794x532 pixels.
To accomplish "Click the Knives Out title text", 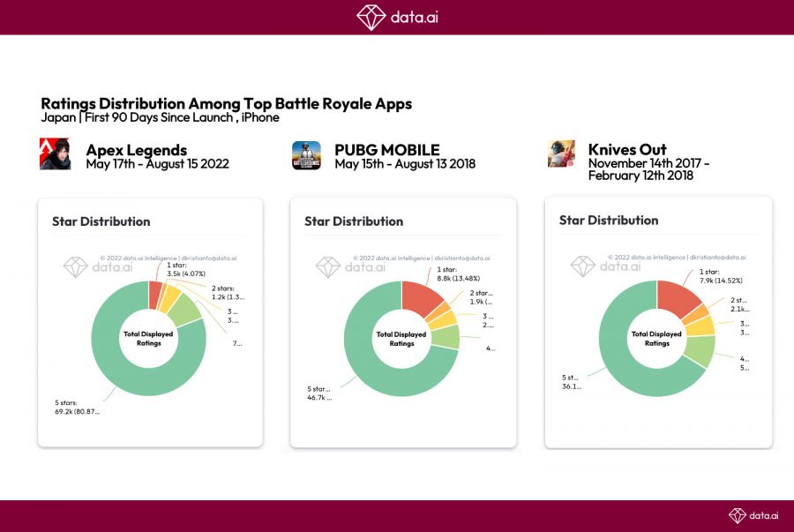I will tap(627, 149).
